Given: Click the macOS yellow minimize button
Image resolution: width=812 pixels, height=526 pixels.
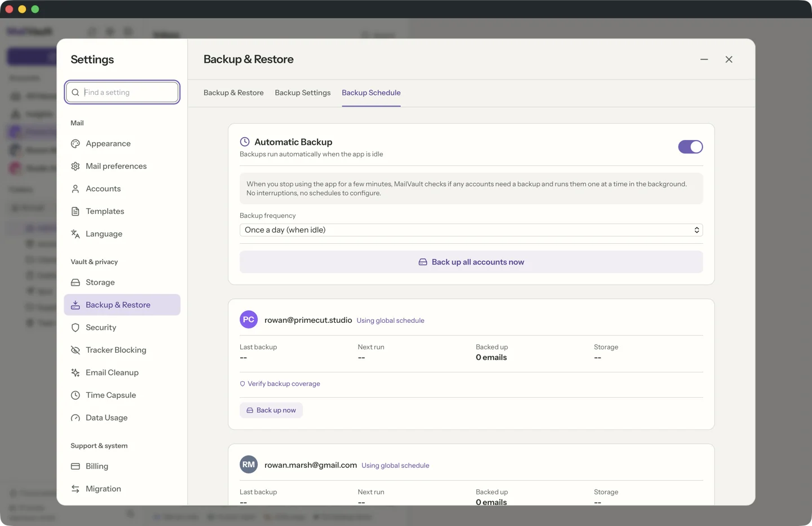Looking at the screenshot, I should (22, 9).
